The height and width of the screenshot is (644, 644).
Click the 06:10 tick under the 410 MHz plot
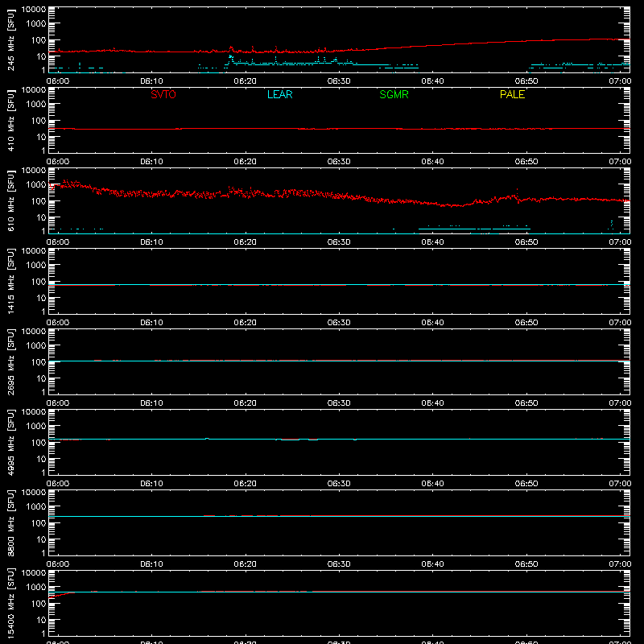coord(151,162)
